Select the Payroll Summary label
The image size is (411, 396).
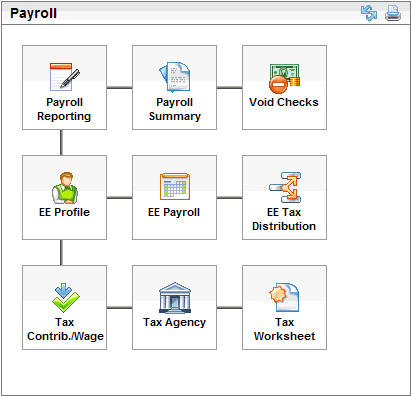click(175, 109)
